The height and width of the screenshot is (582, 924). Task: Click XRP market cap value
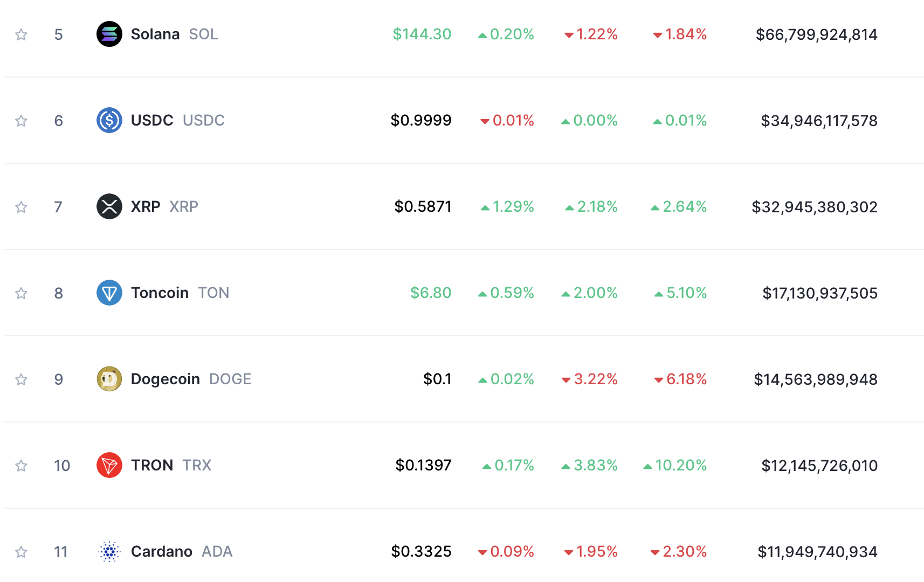click(814, 207)
